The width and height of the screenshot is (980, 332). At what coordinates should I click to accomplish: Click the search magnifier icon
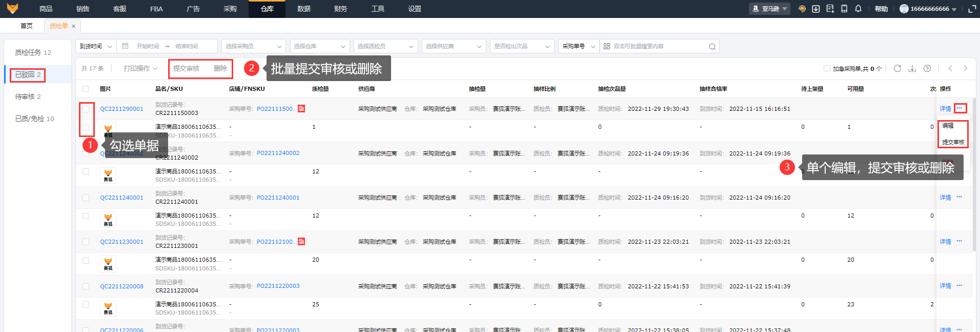tap(712, 47)
